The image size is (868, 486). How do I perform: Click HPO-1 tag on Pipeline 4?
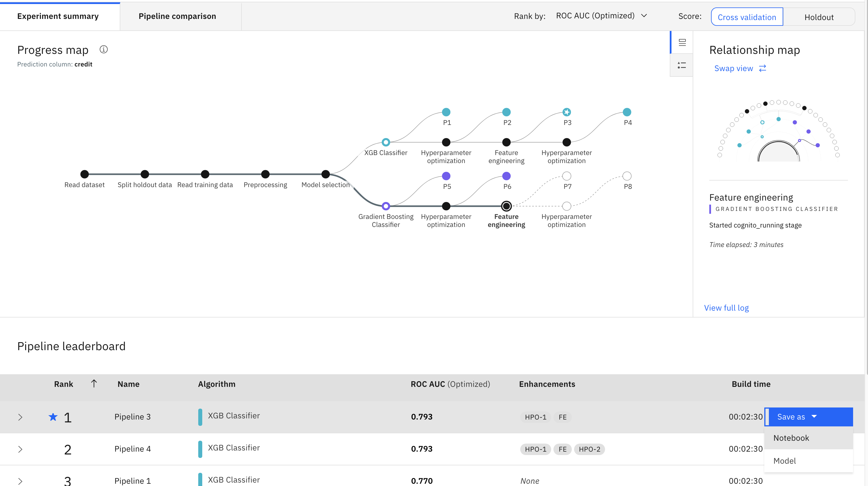[x=535, y=449]
